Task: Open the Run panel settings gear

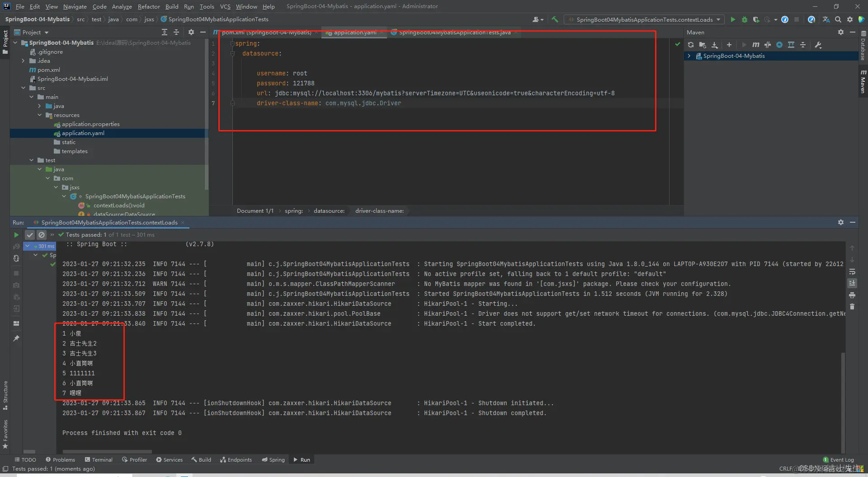Action: [841, 222]
